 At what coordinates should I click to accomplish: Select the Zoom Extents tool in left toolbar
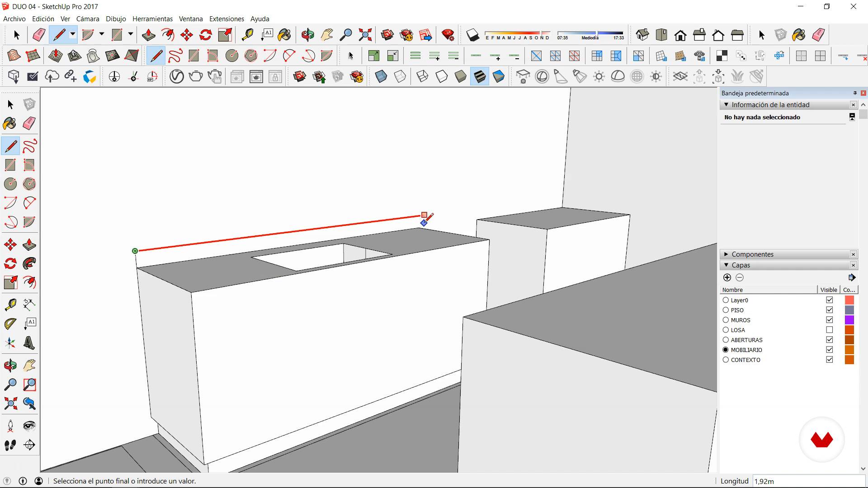[x=10, y=403]
